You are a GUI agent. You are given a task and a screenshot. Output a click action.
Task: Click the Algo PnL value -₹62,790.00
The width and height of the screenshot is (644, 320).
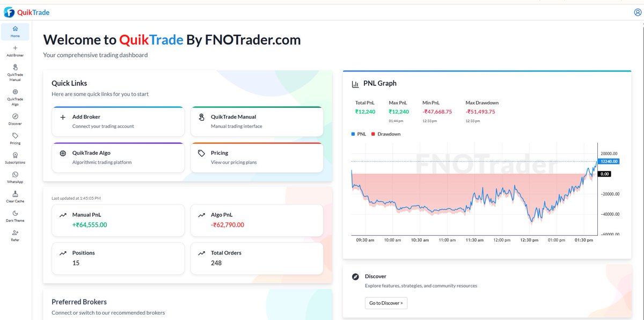pyautogui.click(x=228, y=224)
